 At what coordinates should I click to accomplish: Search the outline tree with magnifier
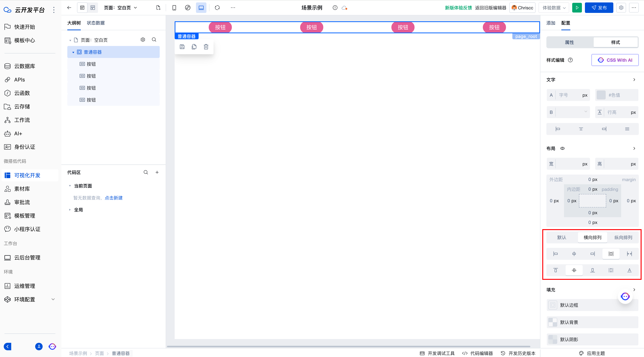click(x=154, y=40)
